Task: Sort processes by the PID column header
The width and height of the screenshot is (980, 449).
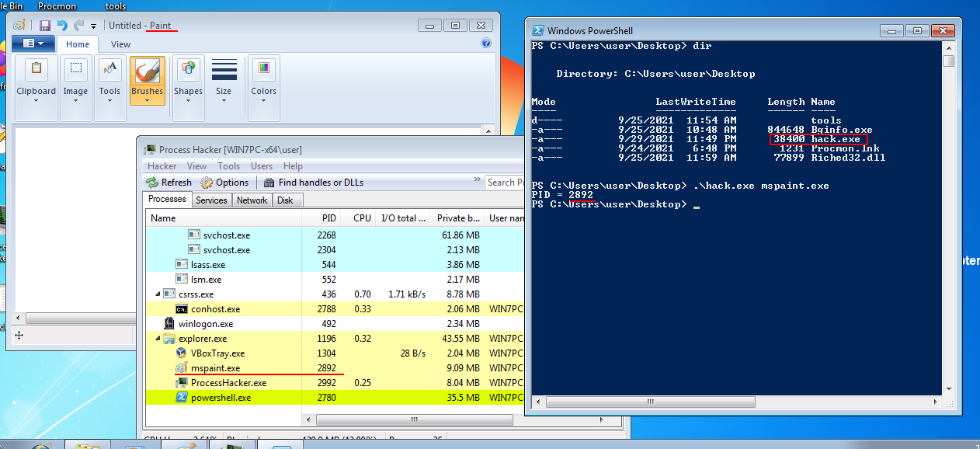Action: [327, 218]
